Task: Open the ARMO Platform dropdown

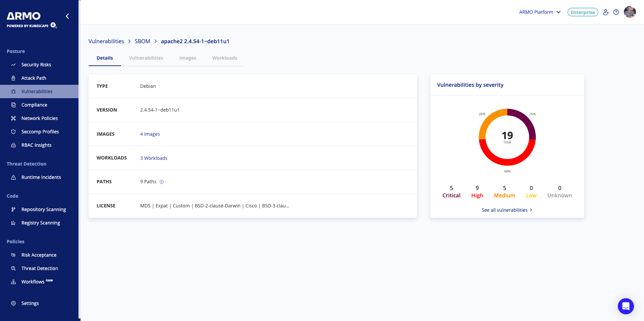Action: 540,12
